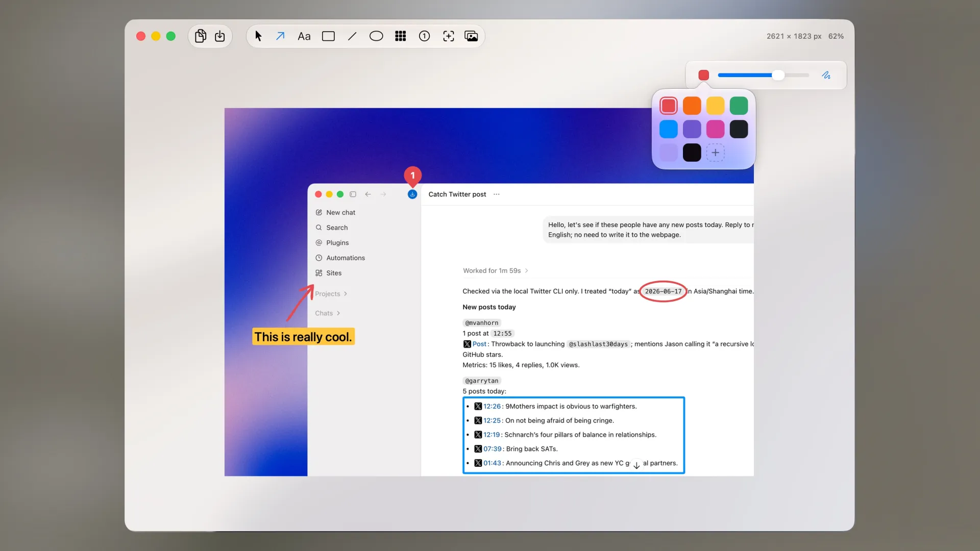Minimize the annotation window with yellow button

click(156, 36)
